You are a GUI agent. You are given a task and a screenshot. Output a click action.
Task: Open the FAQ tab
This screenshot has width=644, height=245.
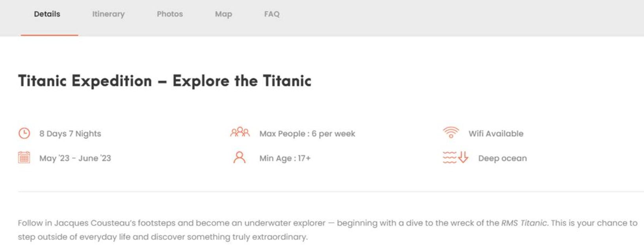tap(272, 14)
